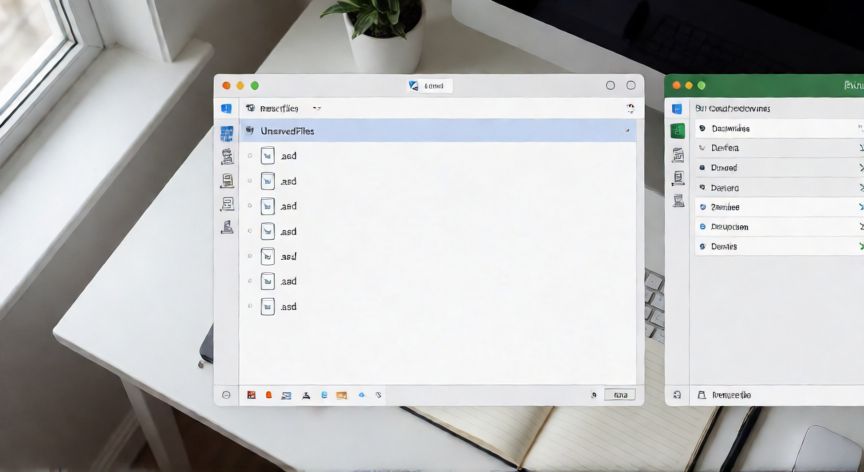Screen dimensions: 864x472
Task: Click the blue icon atop right window sidebar
Action: [677, 108]
